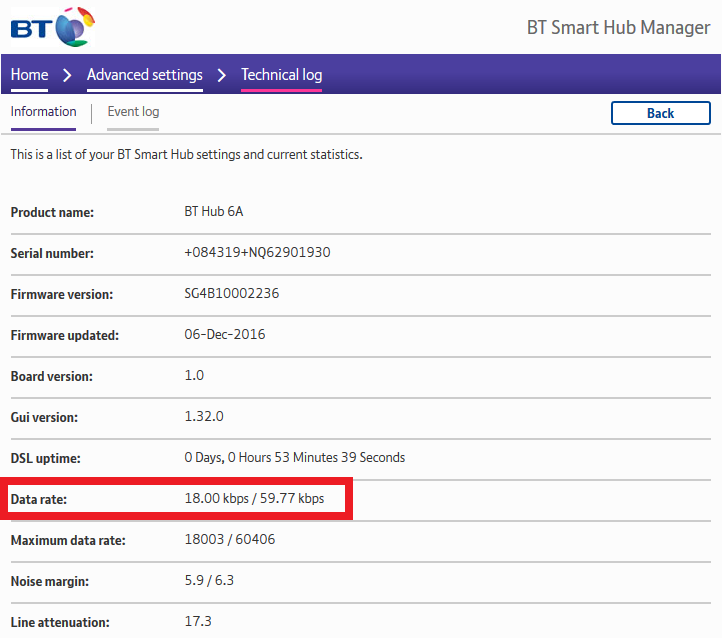Select the BT Smart Hub Manager title
The width and height of the screenshot is (722, 638).
[618, 28]
